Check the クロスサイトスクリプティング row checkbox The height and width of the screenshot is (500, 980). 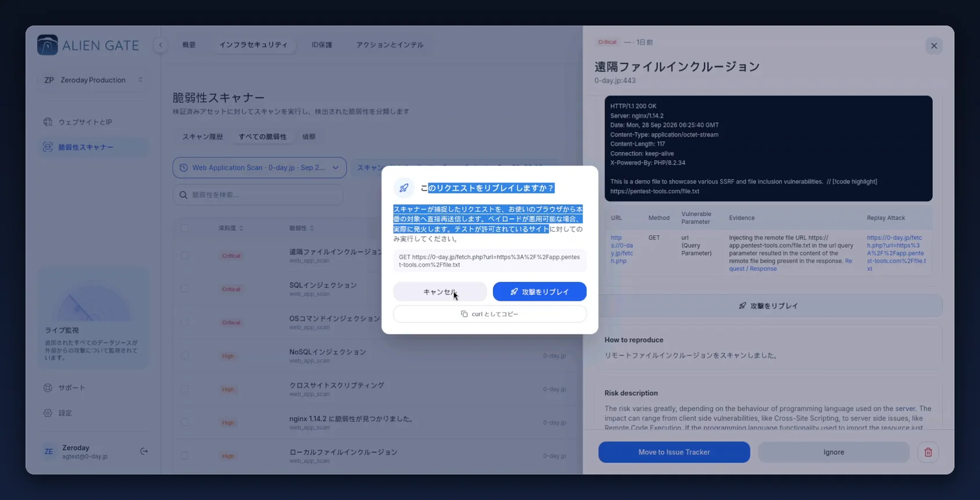(184, 389)
